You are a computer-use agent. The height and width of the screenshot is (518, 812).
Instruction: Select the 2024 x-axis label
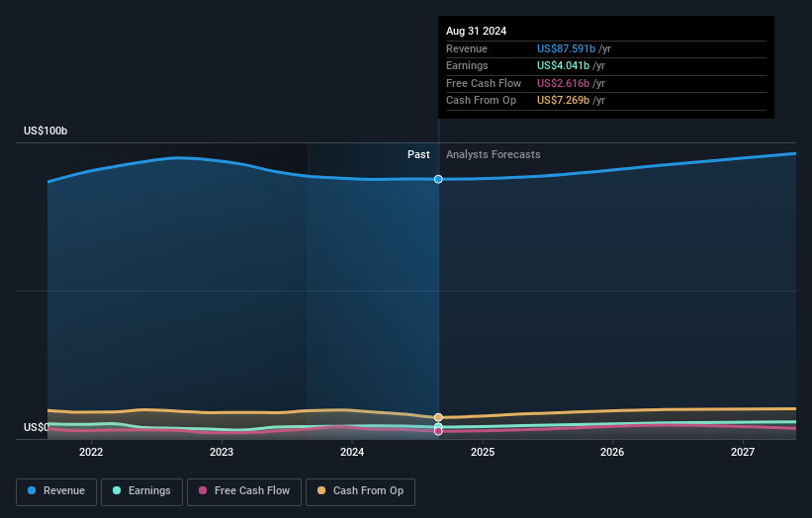[x=352, y=452]
